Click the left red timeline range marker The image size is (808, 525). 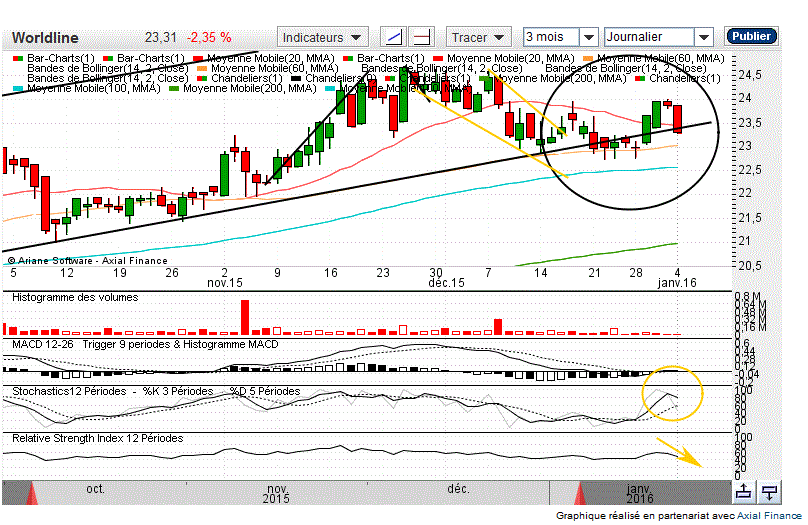[x=32, y=494]
